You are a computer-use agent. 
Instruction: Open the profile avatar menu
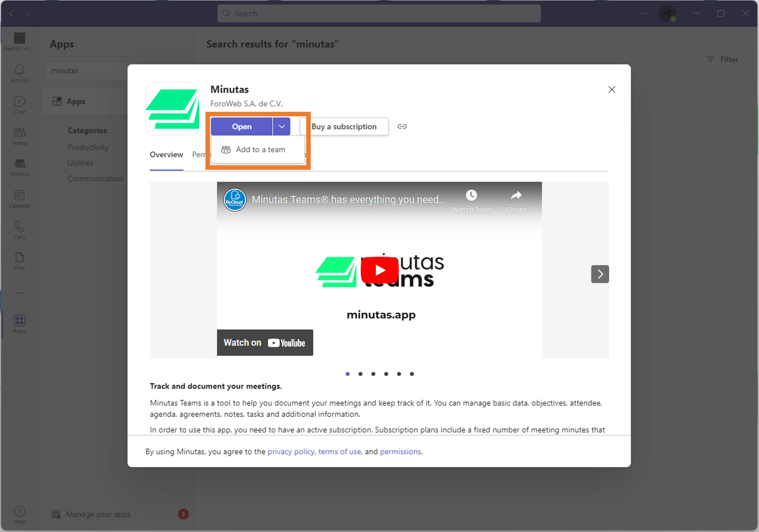point(667,14)
